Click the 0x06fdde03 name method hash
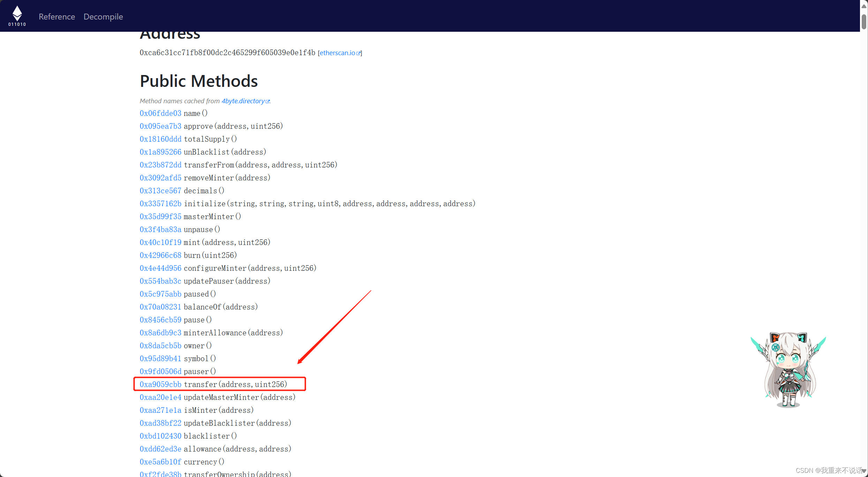The height and width of the screenshot is (477, 868). [x=160, y=113]
